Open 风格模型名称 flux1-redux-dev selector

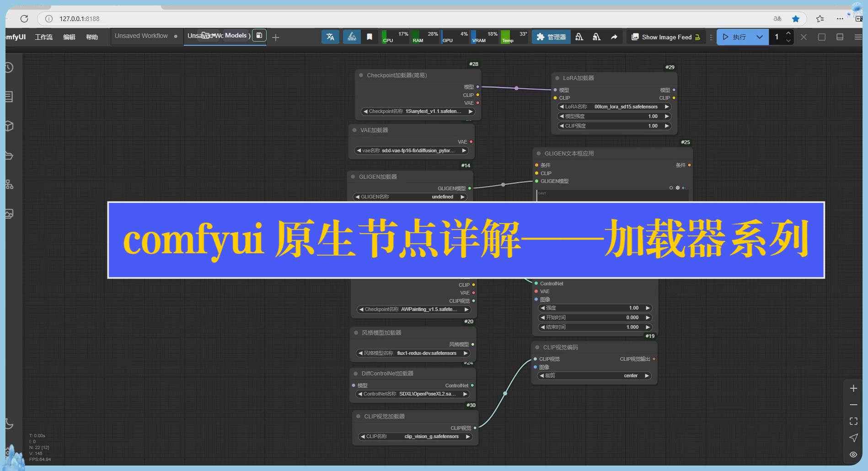(413, 353)
